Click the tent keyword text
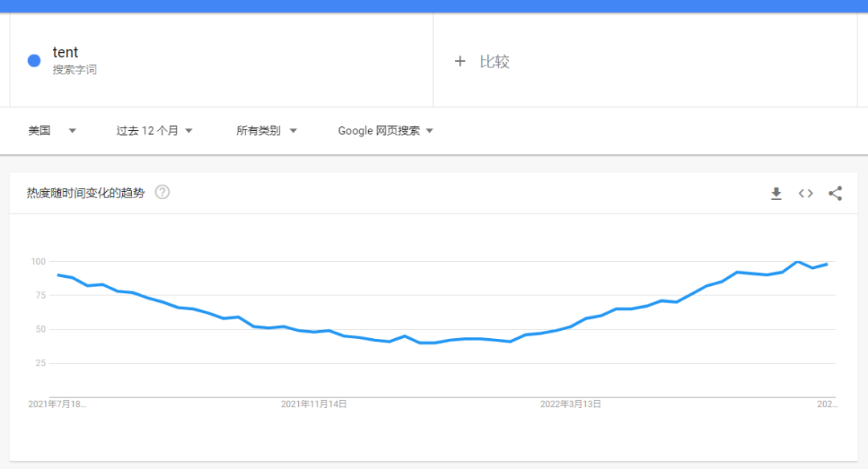The image size is (868, 469). pos(66,51)
